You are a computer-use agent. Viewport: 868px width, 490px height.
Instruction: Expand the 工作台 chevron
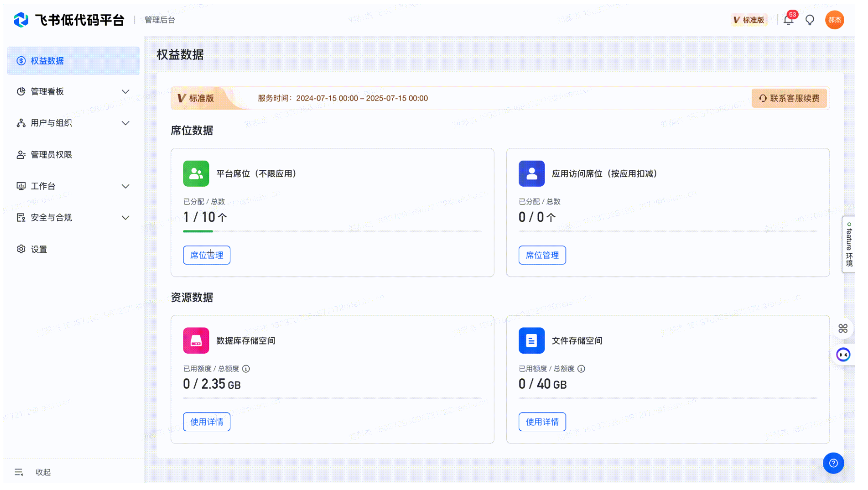click(x=126, y=186)
